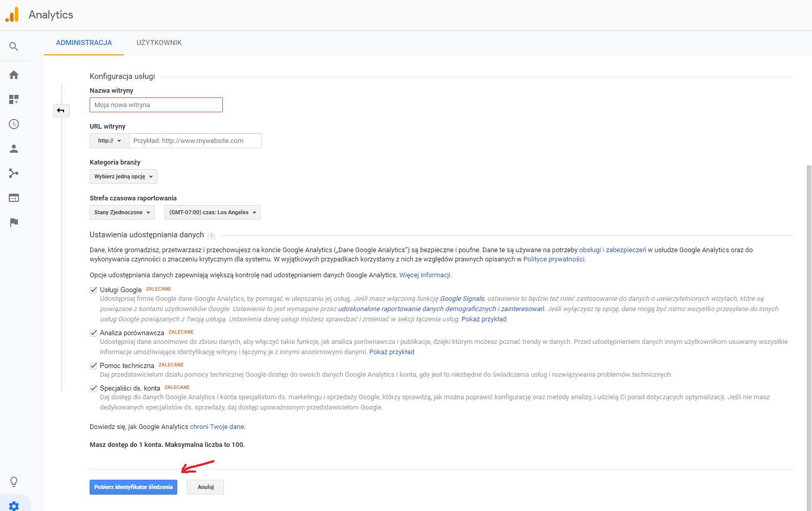The height and width of the screenshot is (511, 812).
Task: Open Realtime clock icon in sidebar
Action: point(14,124)
